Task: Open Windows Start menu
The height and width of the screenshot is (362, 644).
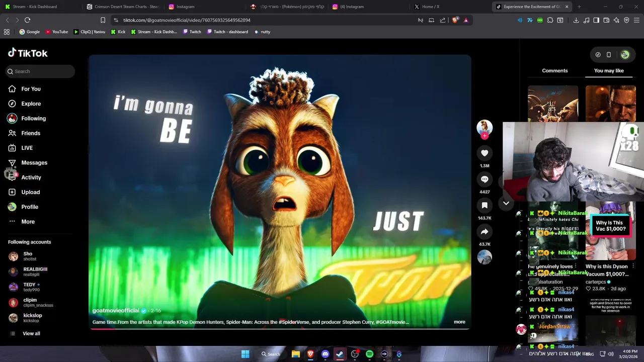Action: [245, 354]
